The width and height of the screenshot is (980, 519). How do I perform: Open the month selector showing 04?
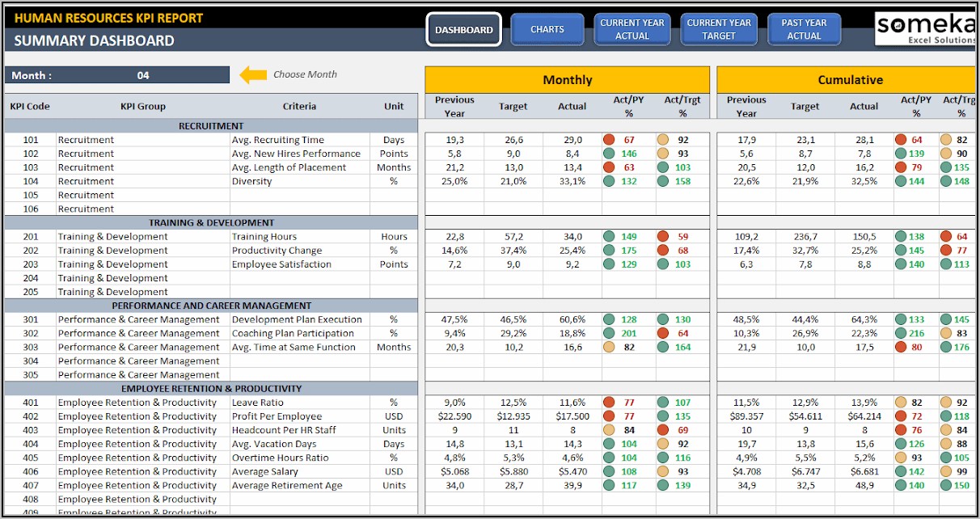(143, 75)
